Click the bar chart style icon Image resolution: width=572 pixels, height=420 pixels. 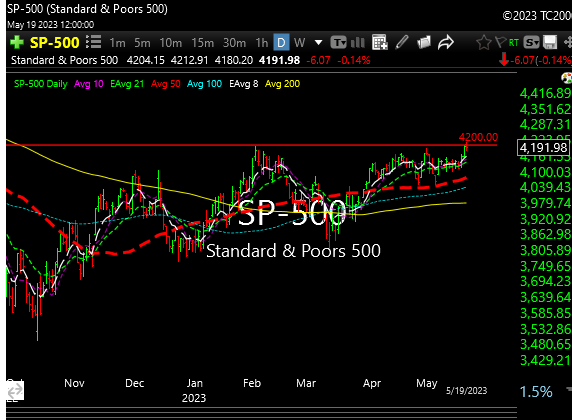point(358,43)
